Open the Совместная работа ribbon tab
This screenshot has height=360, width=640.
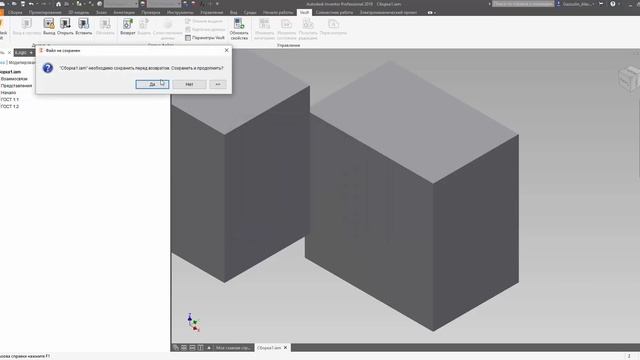(x=334, y=13)
